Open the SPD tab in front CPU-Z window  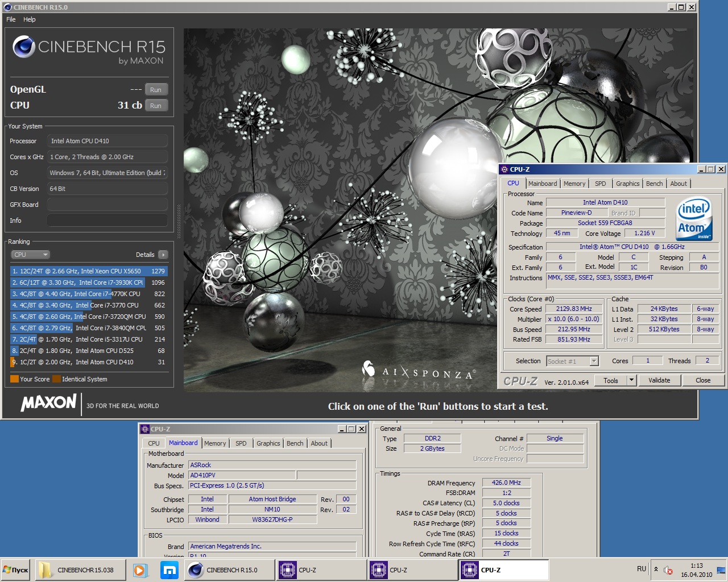tap(600, 184)
